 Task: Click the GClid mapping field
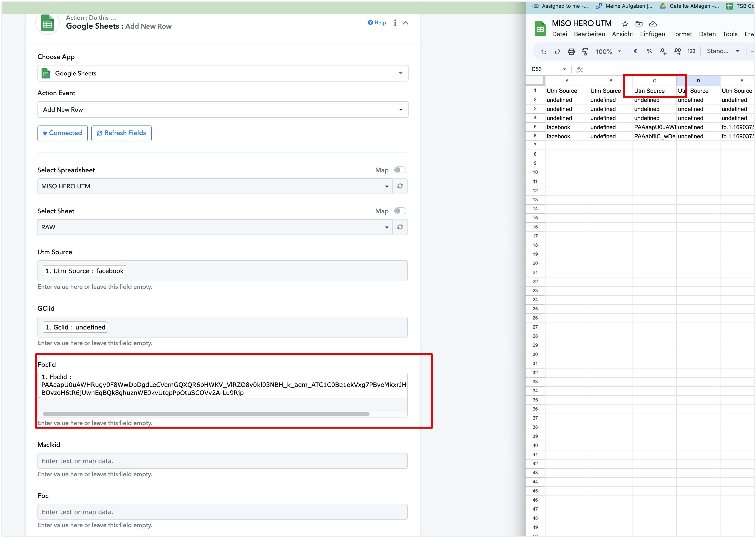pos(222,327)
